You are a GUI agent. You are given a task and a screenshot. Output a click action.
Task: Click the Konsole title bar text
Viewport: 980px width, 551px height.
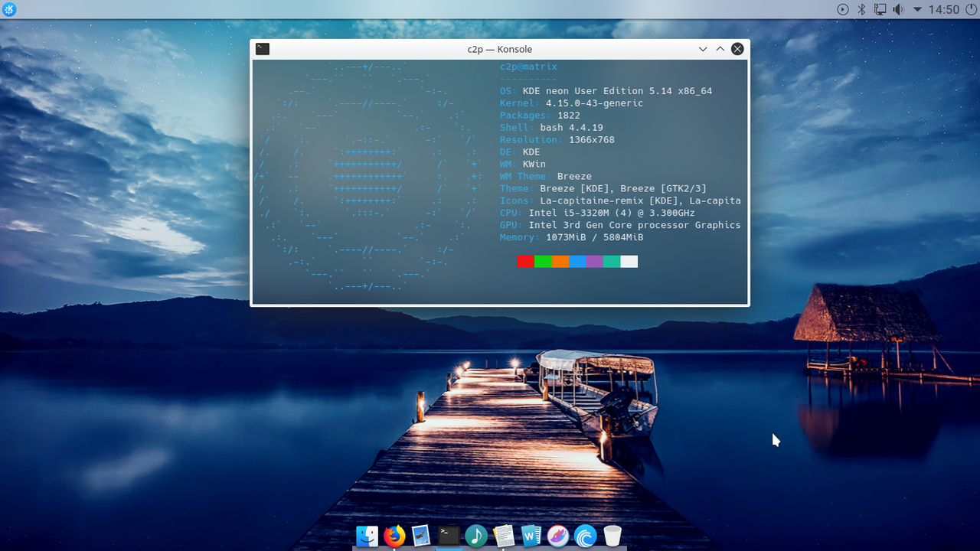500,49
